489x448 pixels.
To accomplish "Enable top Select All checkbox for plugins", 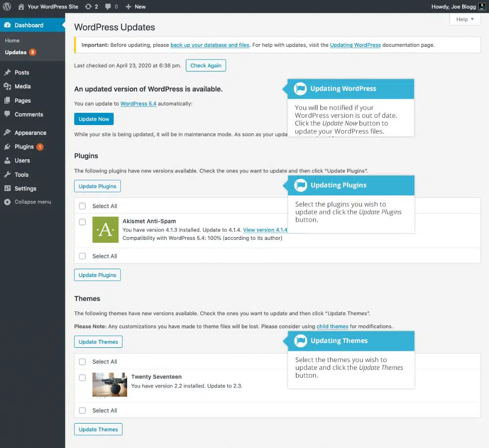I will [x=82, y=206].
